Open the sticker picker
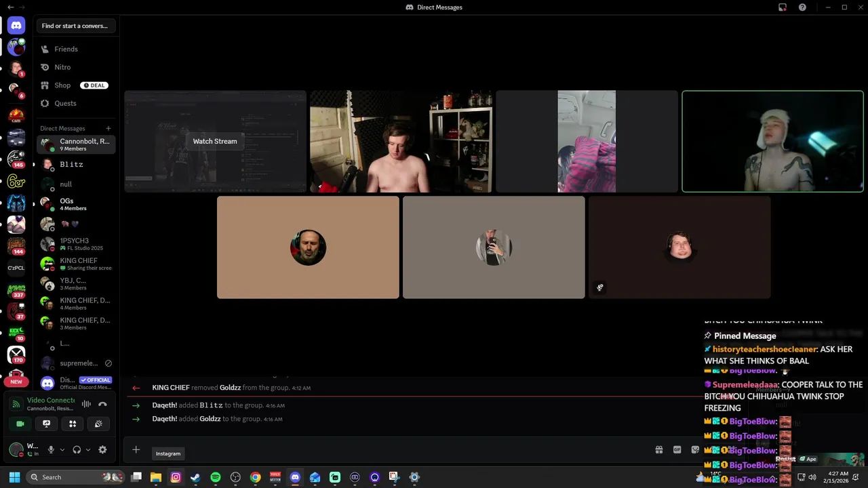The image size is (868, 488). (695, 449)
